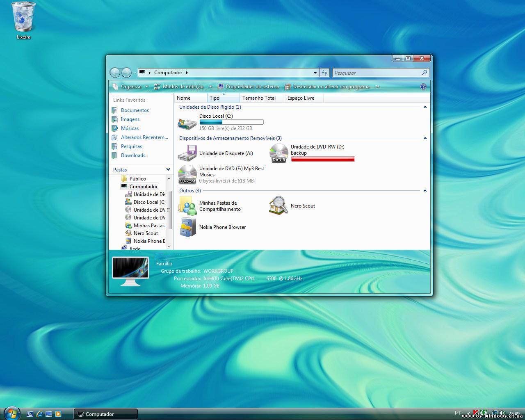Click the Computador address breadcrumb

168,73
